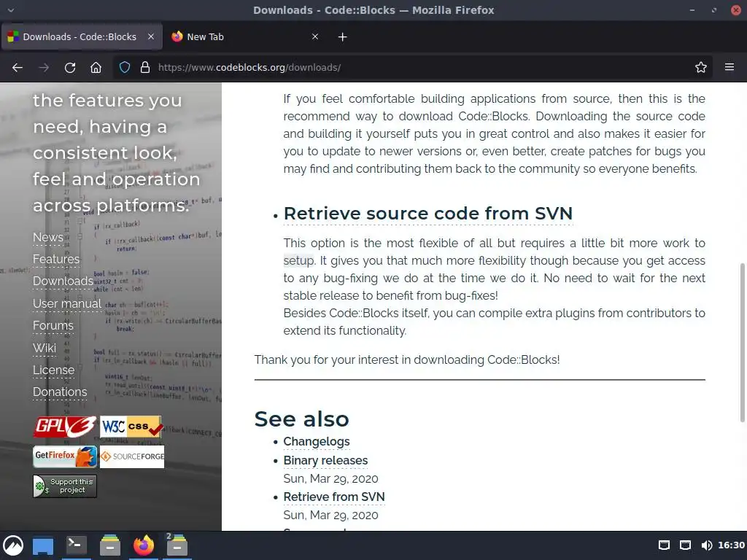Image resolution: width=747 pixels, height=560 pixels.
Task: Open the system launcher menu in taskbar
Action: point(13,545)
